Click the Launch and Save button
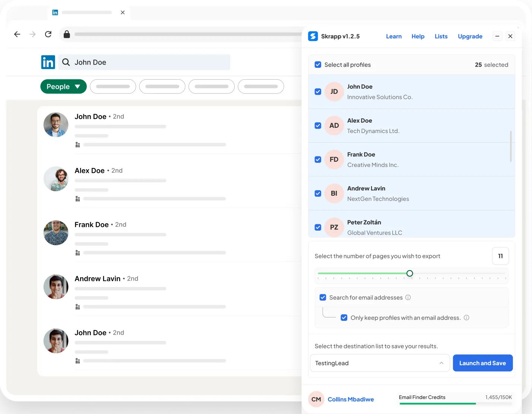Screen dimensions: 532x414 pos(483,363)
